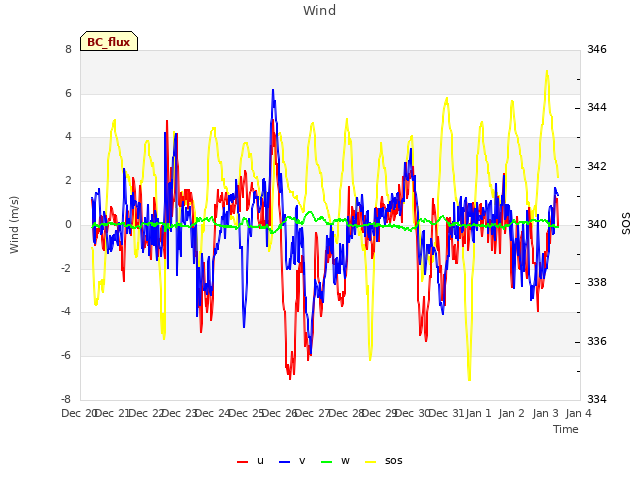640x480 pixels.
Task: Click the -8 left axis tick label
Action: click(x=66, y=399)
